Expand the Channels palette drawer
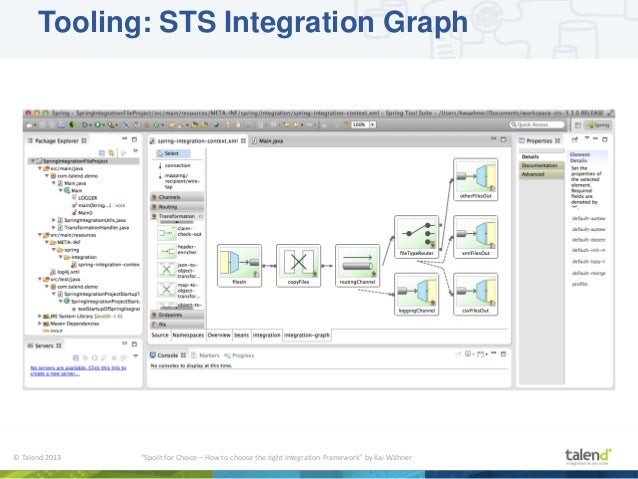638x479 pixels. coord(178,197)
